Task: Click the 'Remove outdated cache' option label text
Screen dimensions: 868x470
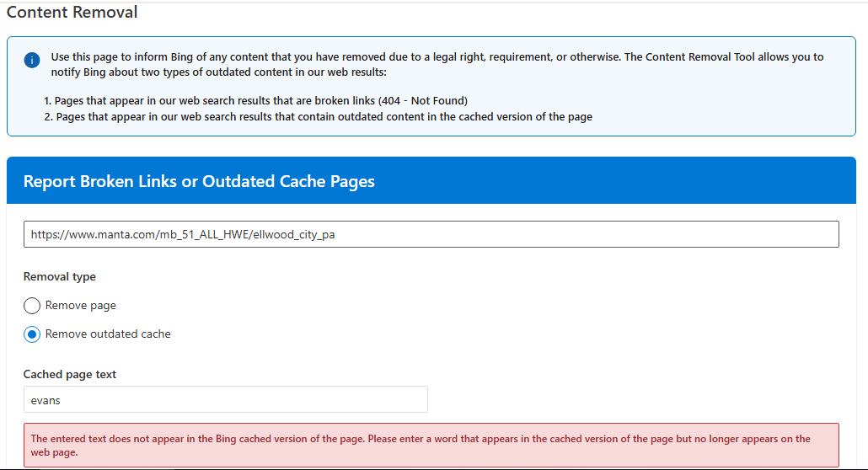Action: coord(108,334)
